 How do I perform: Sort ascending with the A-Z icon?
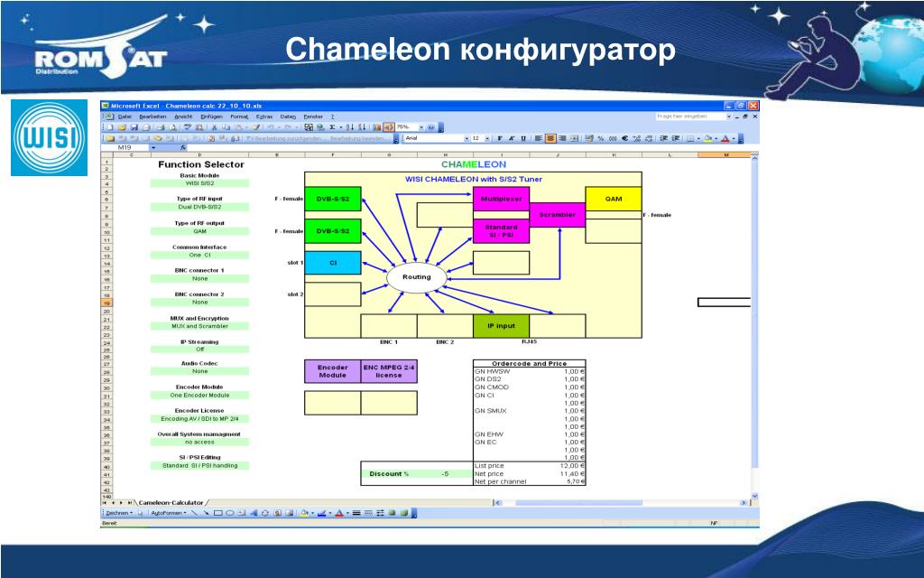coord(349,126)
